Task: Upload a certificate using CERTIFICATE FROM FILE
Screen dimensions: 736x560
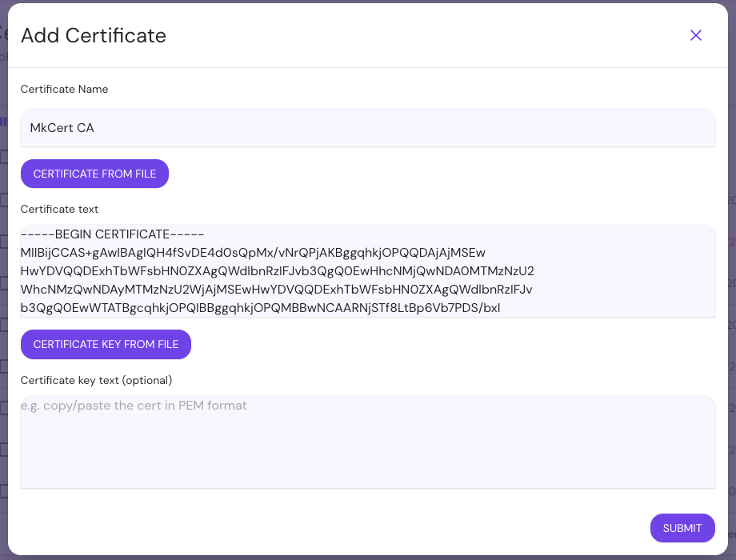Action: click(x=94, y=174)
